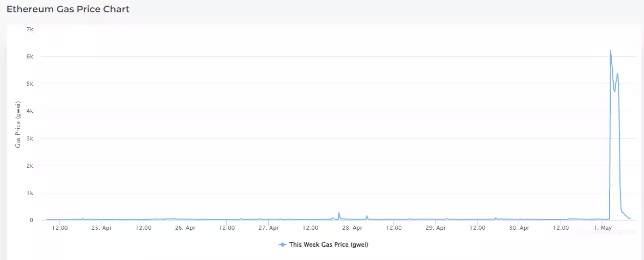Click the 3k y-axis label

(30, 138)
